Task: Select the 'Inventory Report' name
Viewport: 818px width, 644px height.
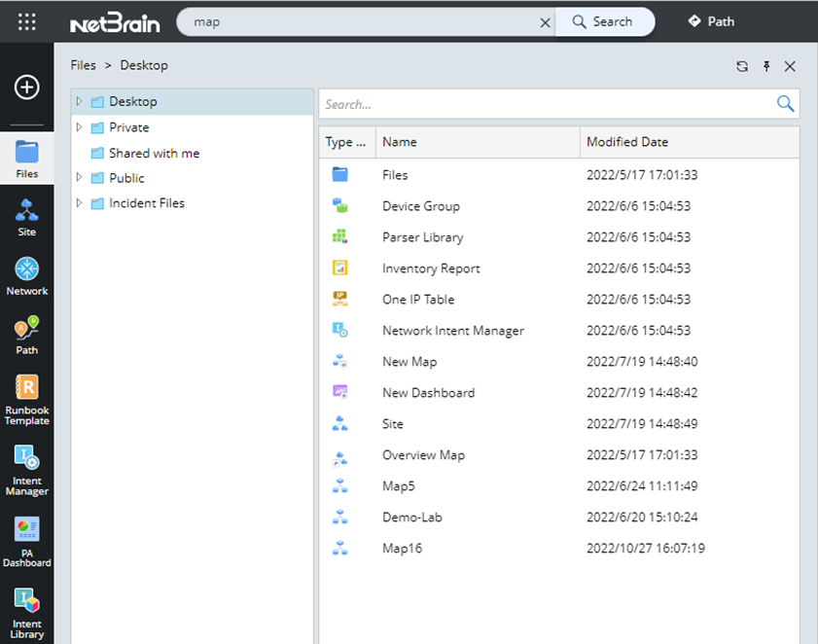Action: [x=431, y=268]
